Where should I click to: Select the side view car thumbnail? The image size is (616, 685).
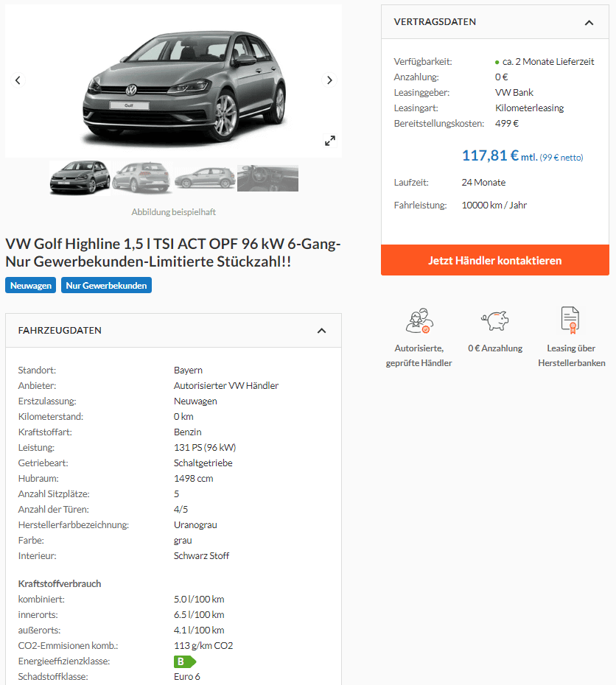click(205, 178)
